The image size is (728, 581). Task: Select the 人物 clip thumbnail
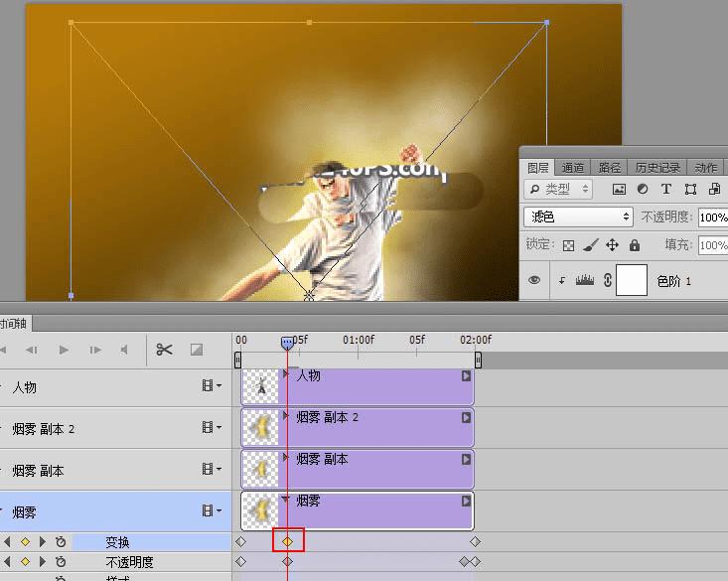(x=260, y=386)
